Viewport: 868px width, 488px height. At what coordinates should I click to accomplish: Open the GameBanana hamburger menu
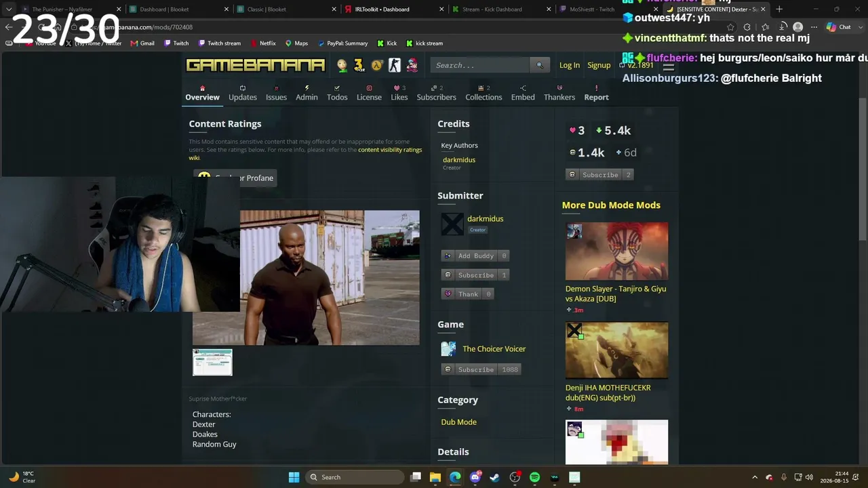coord(669,66)
